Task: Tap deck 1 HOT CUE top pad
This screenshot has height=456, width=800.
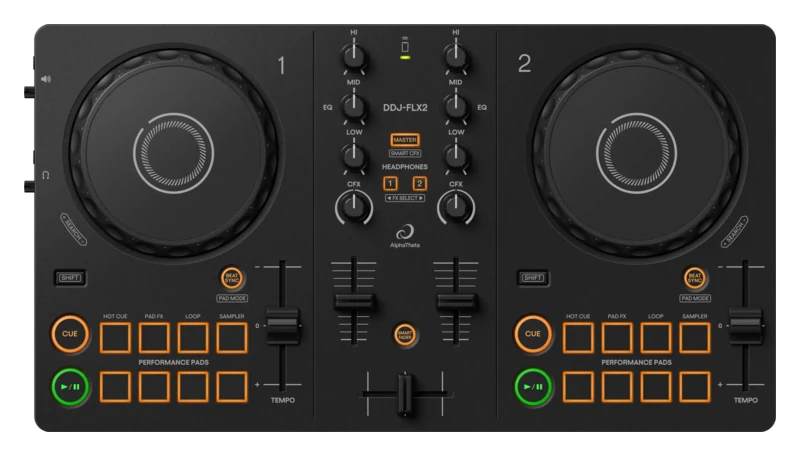Action: pyautogui.click(x=115, y=338)
